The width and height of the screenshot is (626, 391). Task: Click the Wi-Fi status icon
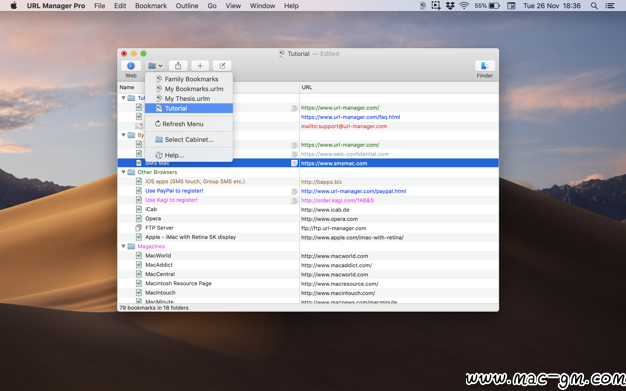pos(464,6)
